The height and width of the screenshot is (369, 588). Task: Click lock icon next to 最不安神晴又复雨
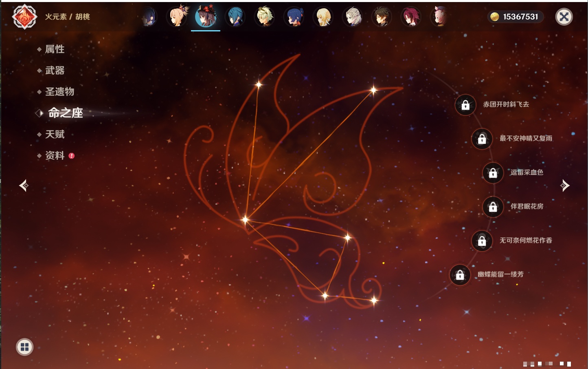pos(482,139)
